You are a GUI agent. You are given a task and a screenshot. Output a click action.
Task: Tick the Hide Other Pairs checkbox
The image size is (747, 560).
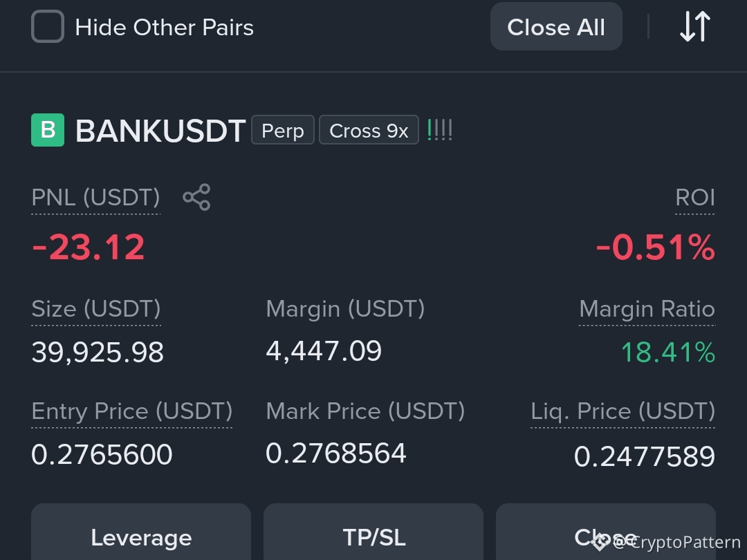click(48, 27)
